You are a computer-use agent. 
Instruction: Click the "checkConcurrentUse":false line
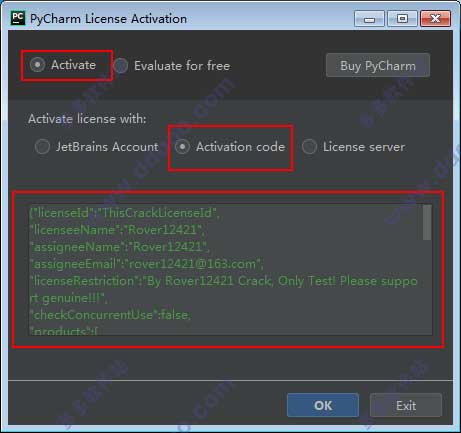[x=110, y=315]
